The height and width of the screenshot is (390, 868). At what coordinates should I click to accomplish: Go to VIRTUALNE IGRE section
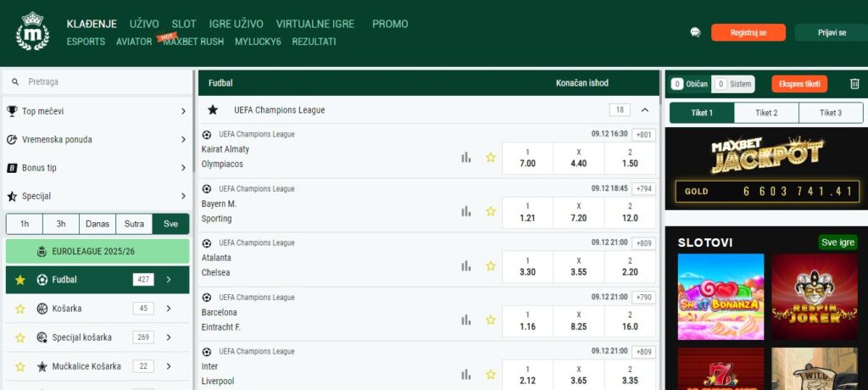point(314,24)
